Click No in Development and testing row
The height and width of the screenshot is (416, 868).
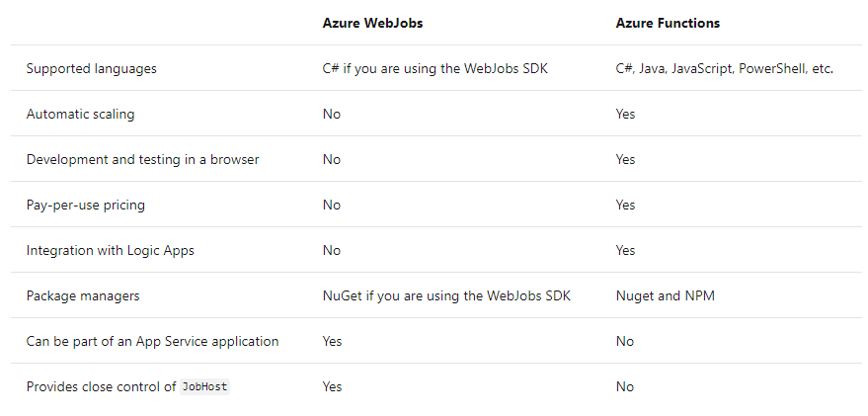tap(331, 159)
